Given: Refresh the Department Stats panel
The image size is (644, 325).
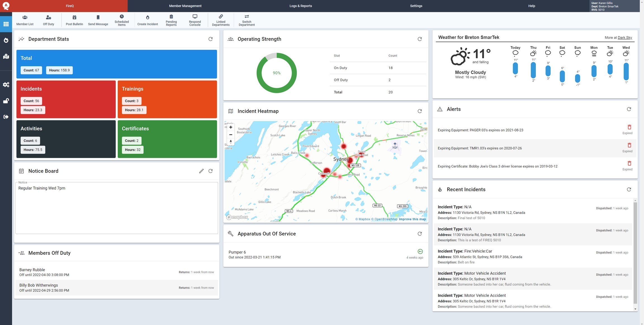Looking at the screenshot, I should [x=210, y=39].
